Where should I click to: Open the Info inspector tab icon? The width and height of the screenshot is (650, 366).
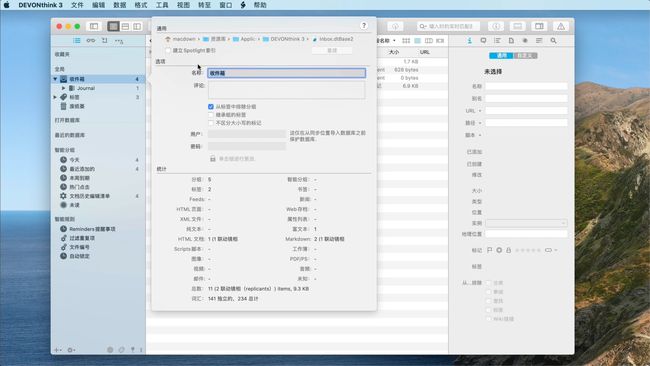coord(469,41)
